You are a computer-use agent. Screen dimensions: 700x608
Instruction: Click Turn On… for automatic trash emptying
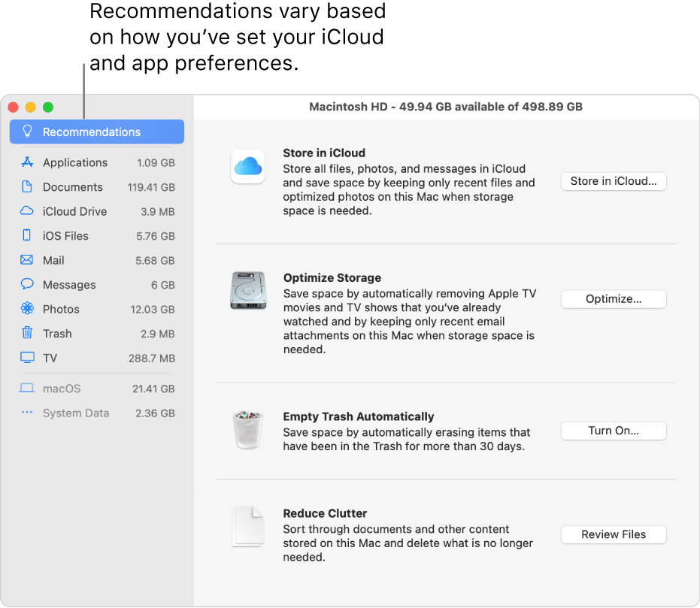click(x=614, y=431)
